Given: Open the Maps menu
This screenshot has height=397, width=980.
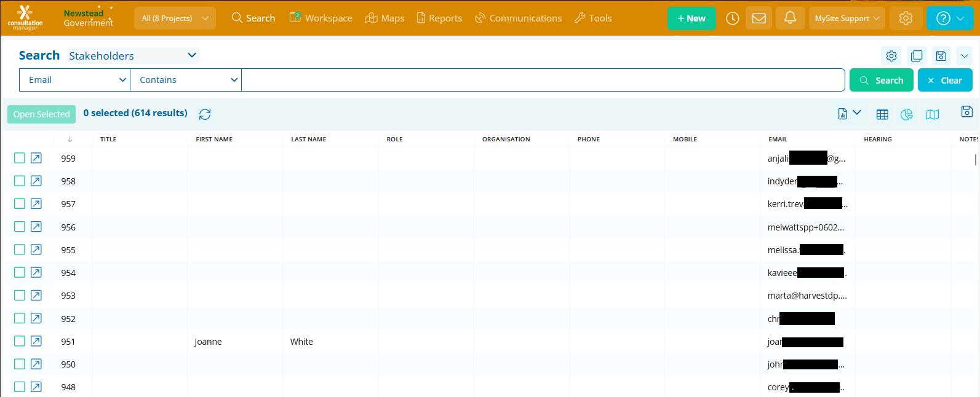Looking at the screenshot, I should point(384,18).
